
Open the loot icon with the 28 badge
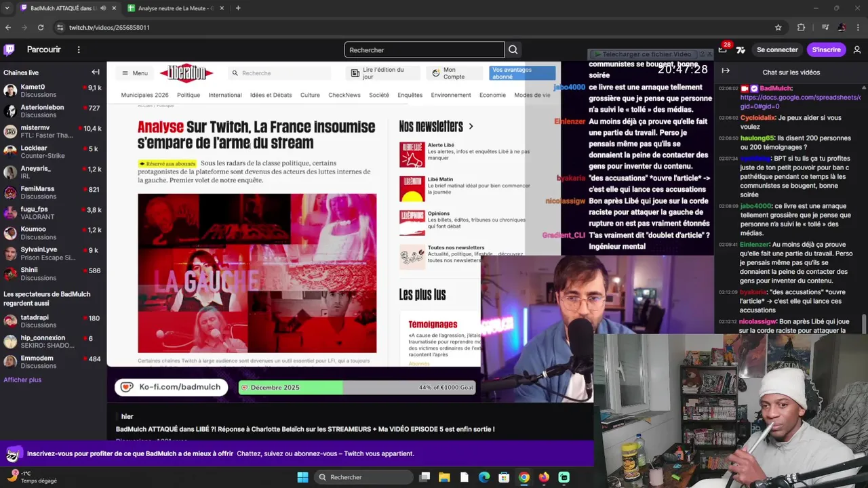[x=723, y=49]
